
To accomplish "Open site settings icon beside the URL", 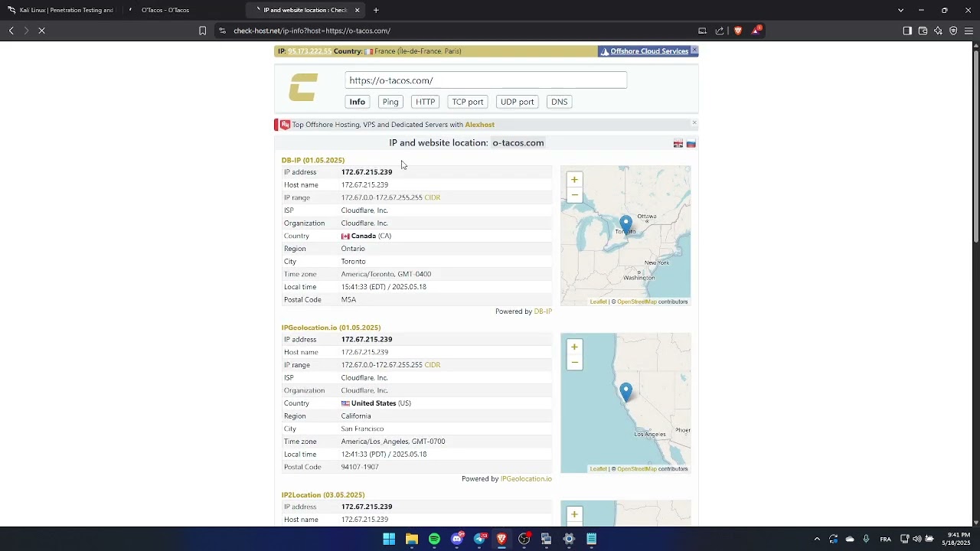I will (x=222, y=31).
